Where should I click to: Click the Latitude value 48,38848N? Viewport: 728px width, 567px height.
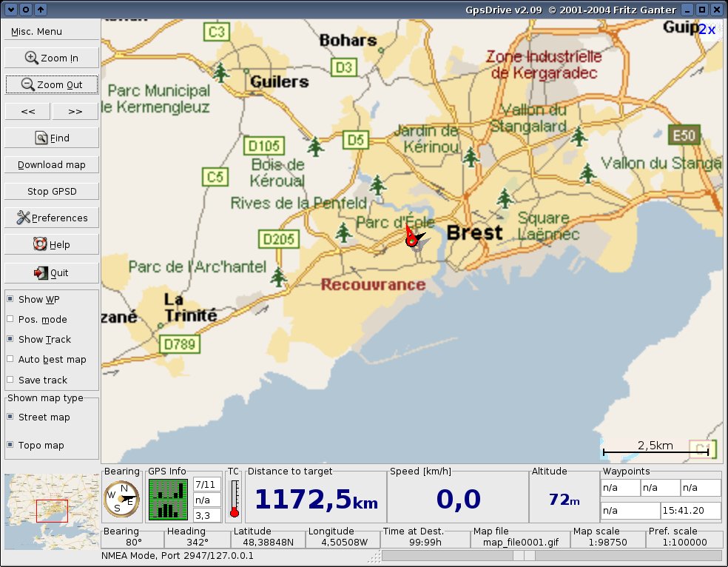coord(268,542)
